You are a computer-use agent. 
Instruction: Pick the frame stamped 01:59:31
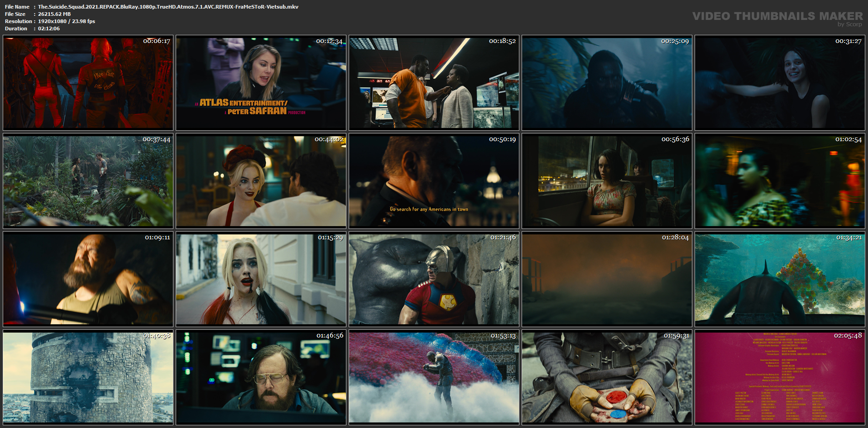tap(607, 377)
